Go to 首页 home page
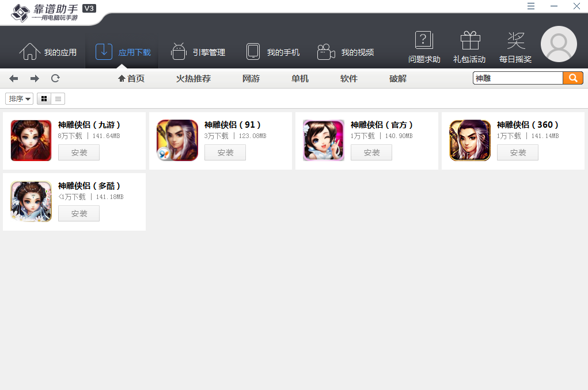The height and width of the screenshot is (390, 588). tap(131, 78)
